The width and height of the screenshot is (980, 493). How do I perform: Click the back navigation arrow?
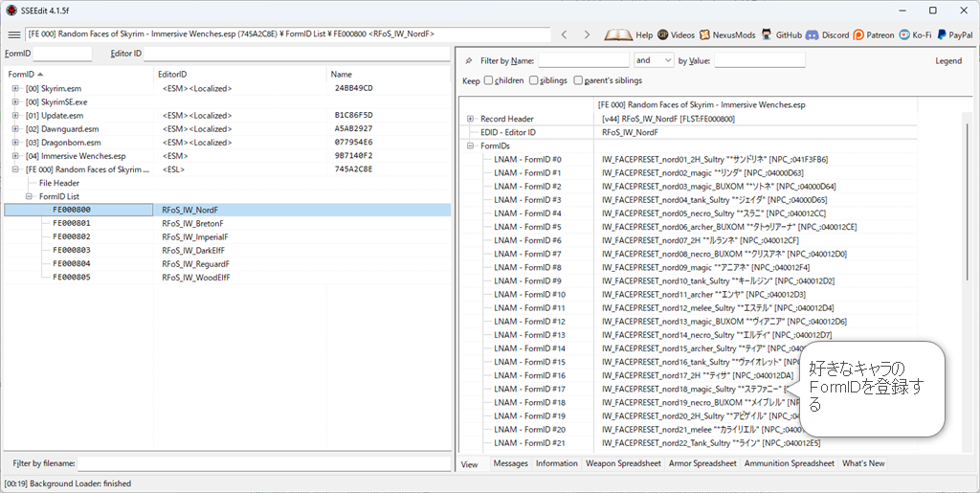[564, 34]
